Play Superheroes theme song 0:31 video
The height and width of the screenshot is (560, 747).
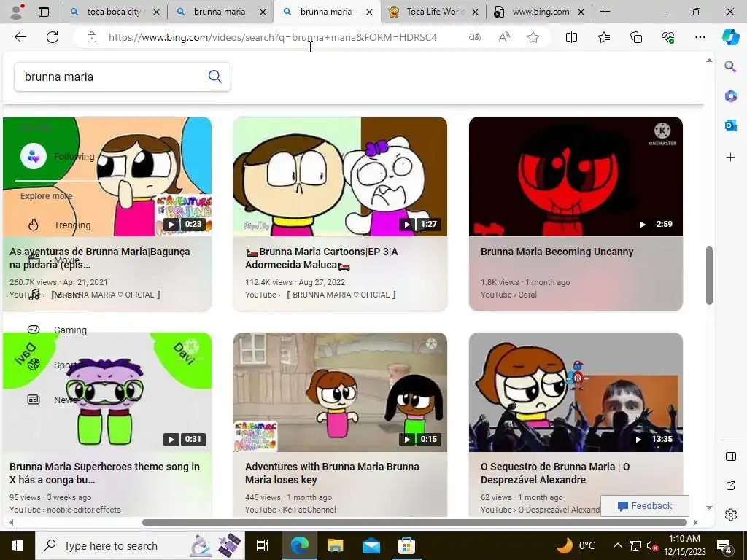pos(107,392)
